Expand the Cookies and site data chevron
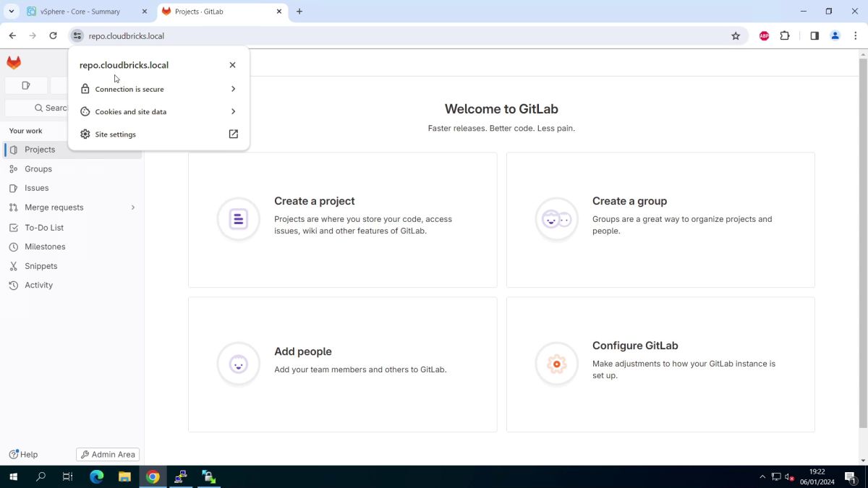The height and width of the screenshot is (488, 868). (233, 111)
